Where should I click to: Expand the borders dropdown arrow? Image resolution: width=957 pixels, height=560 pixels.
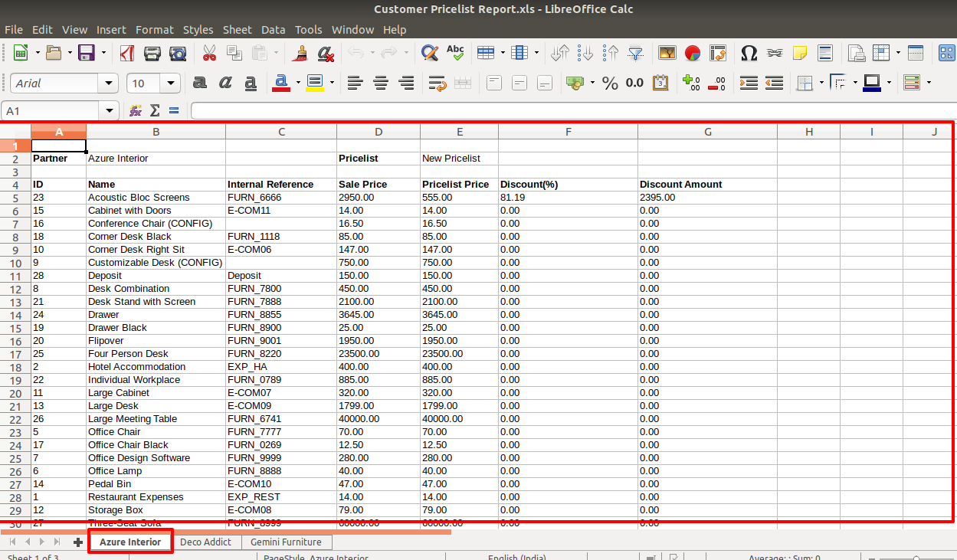[x=821, y=83]
